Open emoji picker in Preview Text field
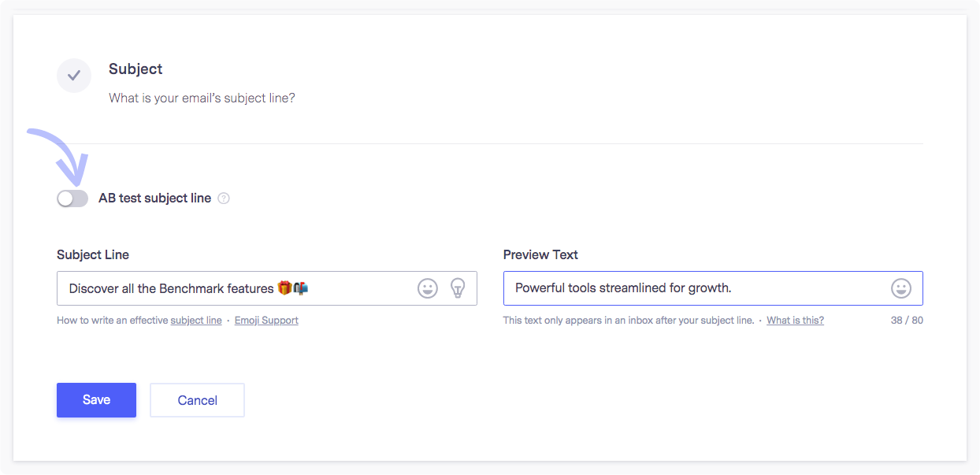980x475 pixels. coord(901,288)
